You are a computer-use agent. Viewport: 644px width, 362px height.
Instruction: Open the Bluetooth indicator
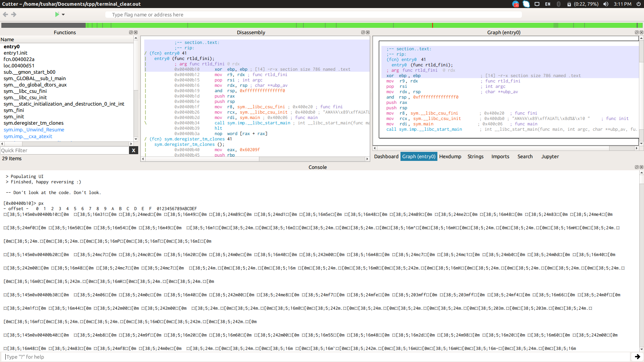click(x=558, y=4)
